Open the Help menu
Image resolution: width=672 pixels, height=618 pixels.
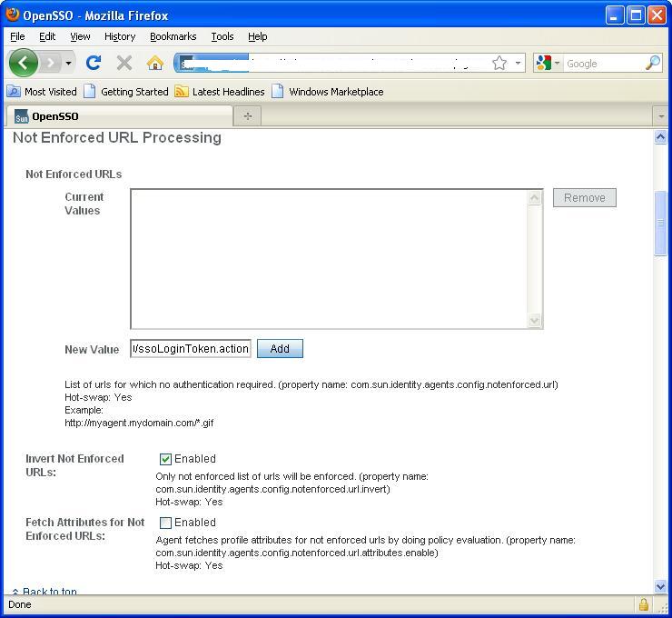tap(258, 36)
